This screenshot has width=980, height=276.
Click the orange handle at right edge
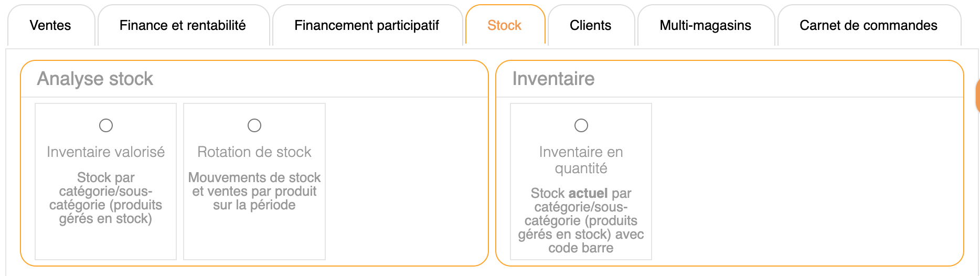977,96
